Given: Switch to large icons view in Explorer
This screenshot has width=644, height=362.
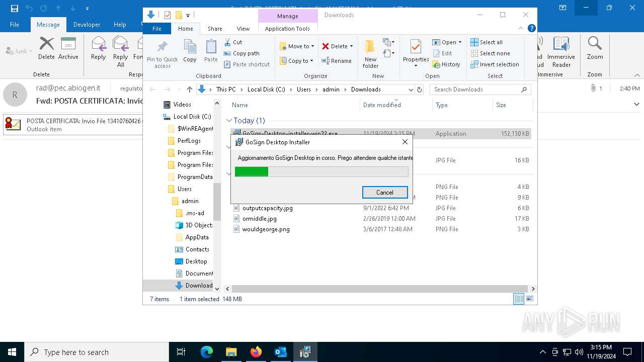Looking at the screenshot, I should click(x=529, y=299).
